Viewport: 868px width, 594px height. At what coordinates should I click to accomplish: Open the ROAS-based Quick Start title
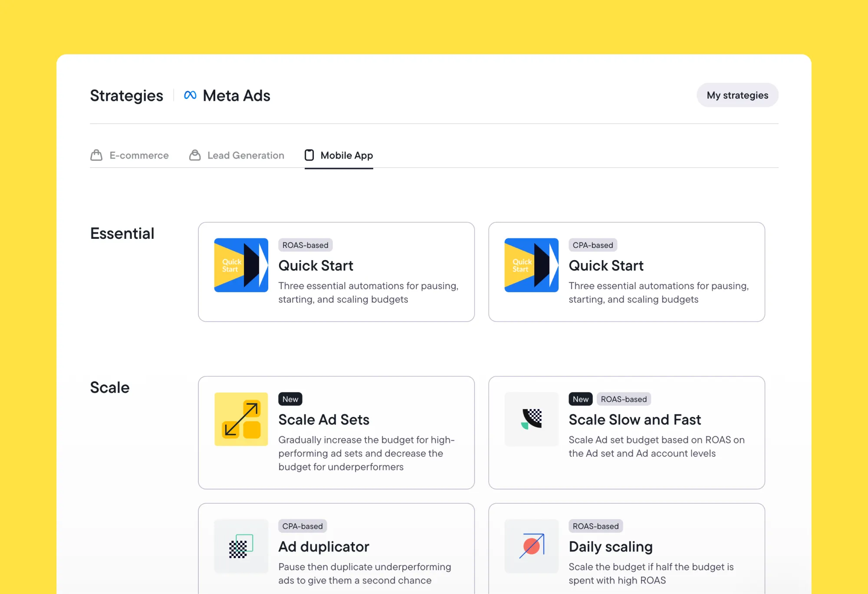click(x=316, y=265)
